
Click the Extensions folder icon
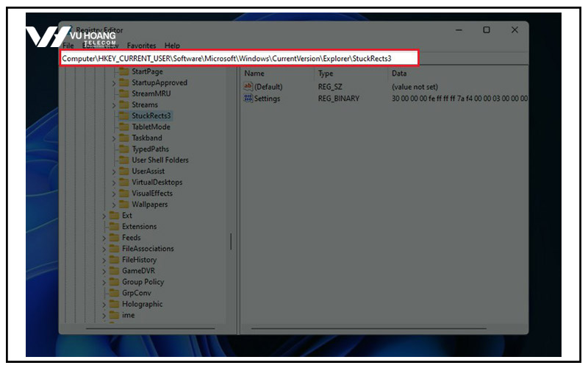click(114, 227)
